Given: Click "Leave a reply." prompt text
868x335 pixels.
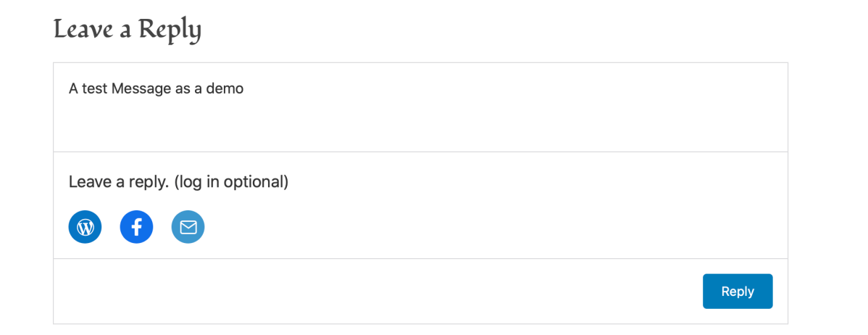Looking at the screenshot, I should (x=119, y=182).
